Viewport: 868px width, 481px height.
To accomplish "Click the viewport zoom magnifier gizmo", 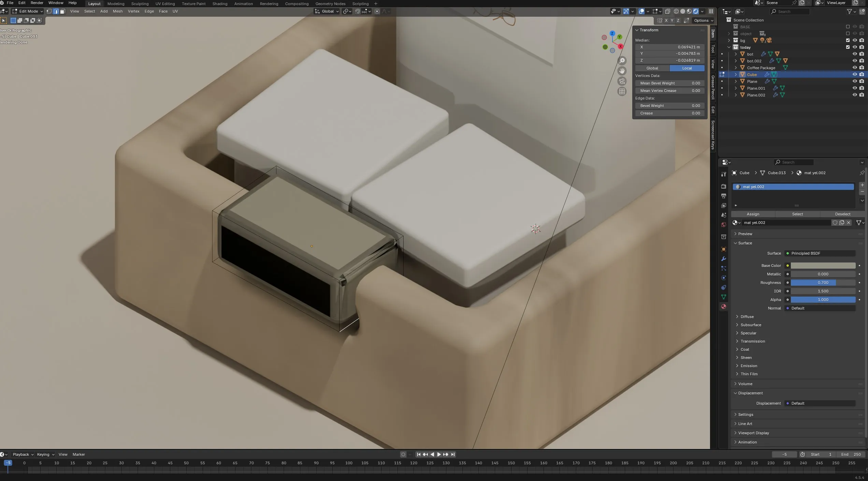I will (622, 61).
